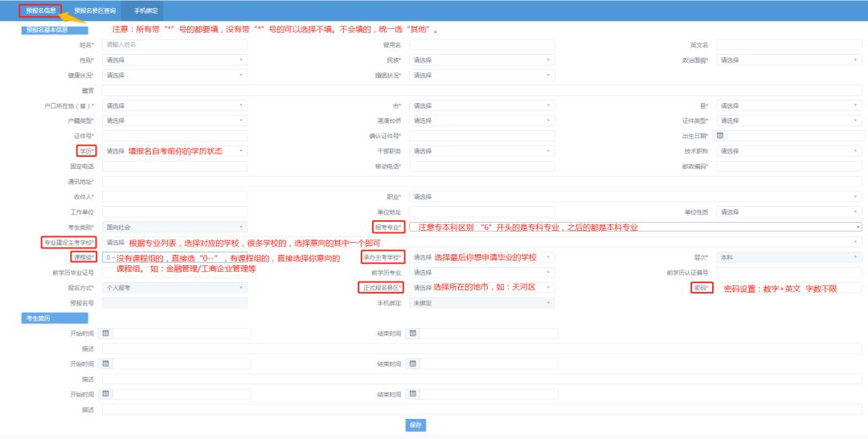Click calendar icon of first 开始时间 field

tap(106, 333)
